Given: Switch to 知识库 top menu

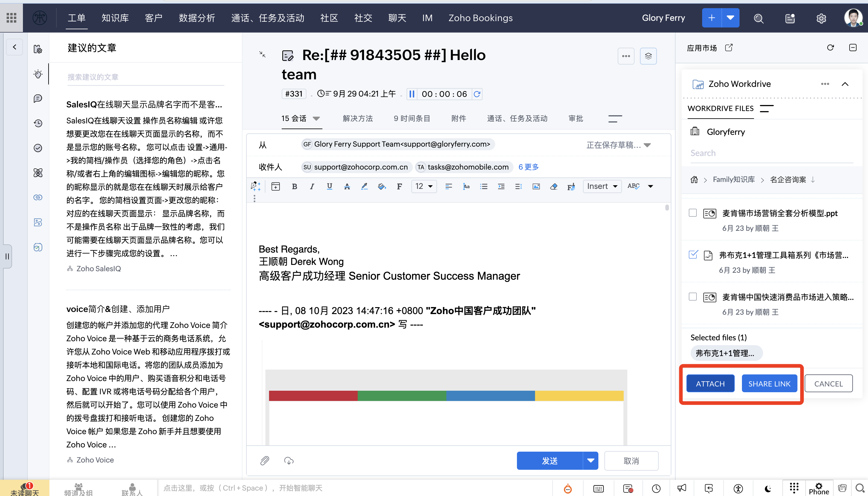Looking at the screenshot, I should click(x=115, y=18).
